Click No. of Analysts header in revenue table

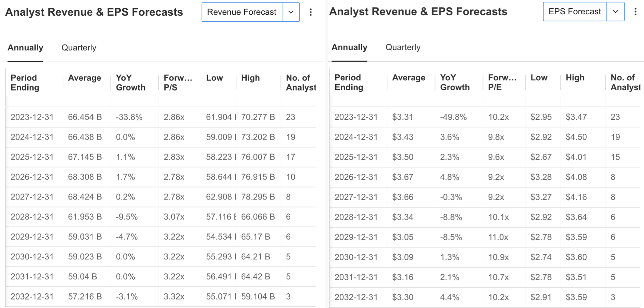[301, 83]
